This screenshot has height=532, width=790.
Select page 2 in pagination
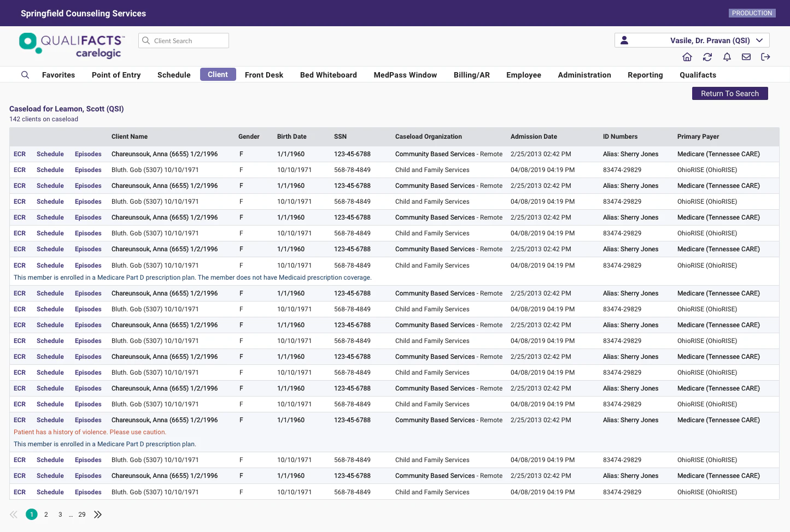click(46, 514)
